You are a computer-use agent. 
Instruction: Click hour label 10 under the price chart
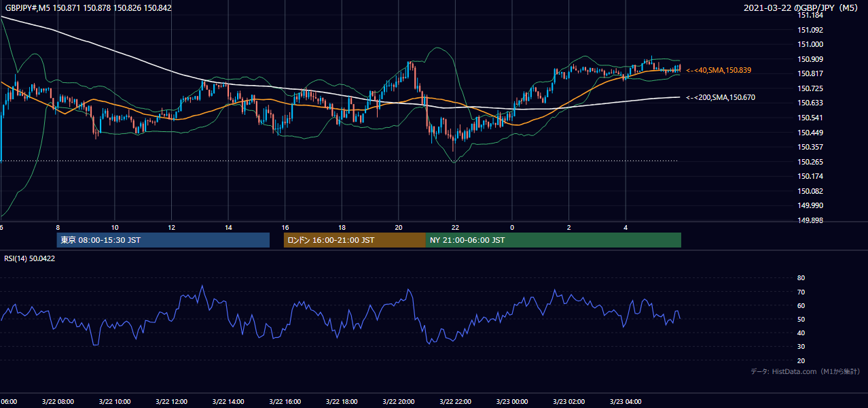point(115,228)
